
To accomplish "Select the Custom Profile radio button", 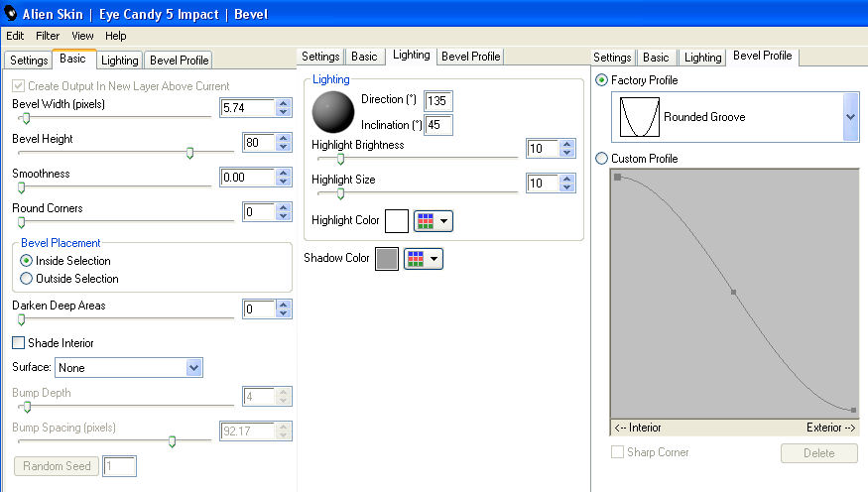I will 602,159.
